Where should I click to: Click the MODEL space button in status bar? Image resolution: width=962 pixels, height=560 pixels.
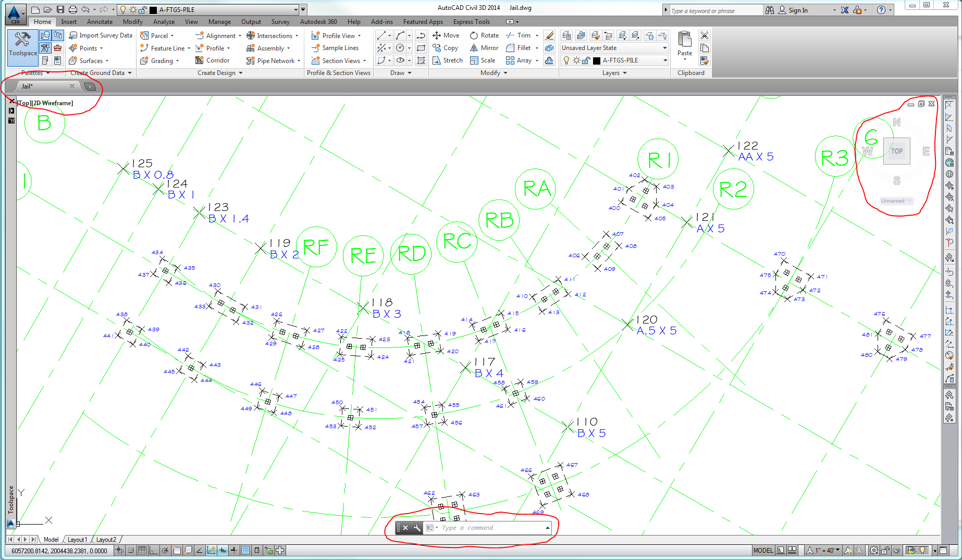[763, 550]
